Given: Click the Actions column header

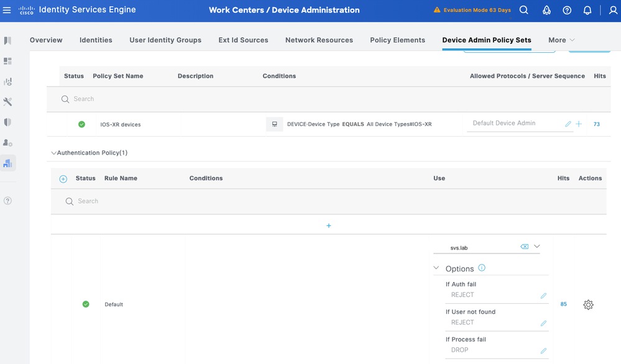Looking at the screenshot, I should pyautogui.click(x=590, y=178).
